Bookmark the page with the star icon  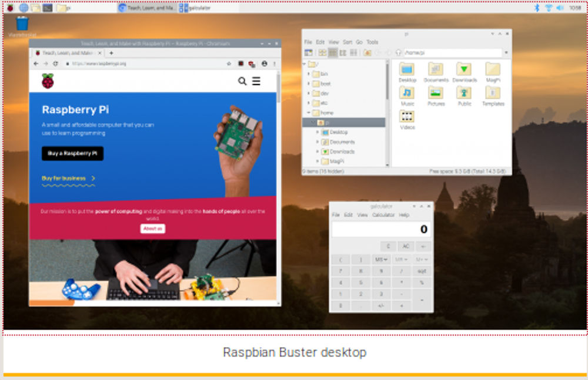(x=229, y=63)
